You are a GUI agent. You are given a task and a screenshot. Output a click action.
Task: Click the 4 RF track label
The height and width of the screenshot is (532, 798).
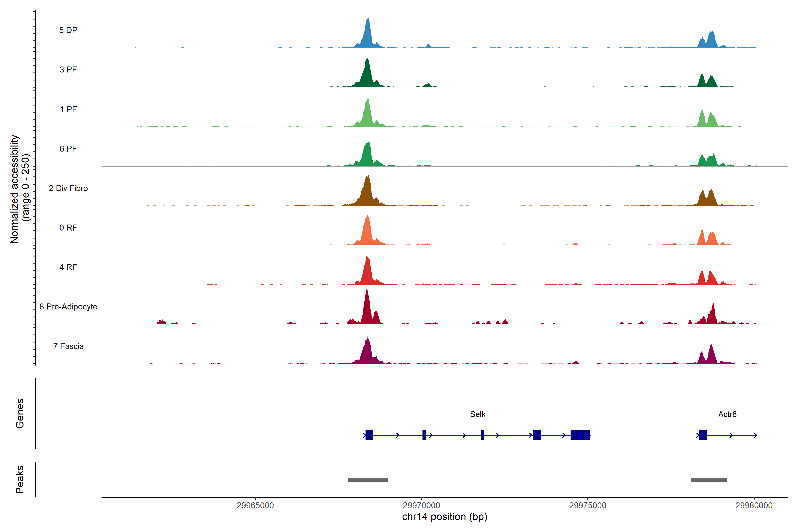(x=68, y=267)
